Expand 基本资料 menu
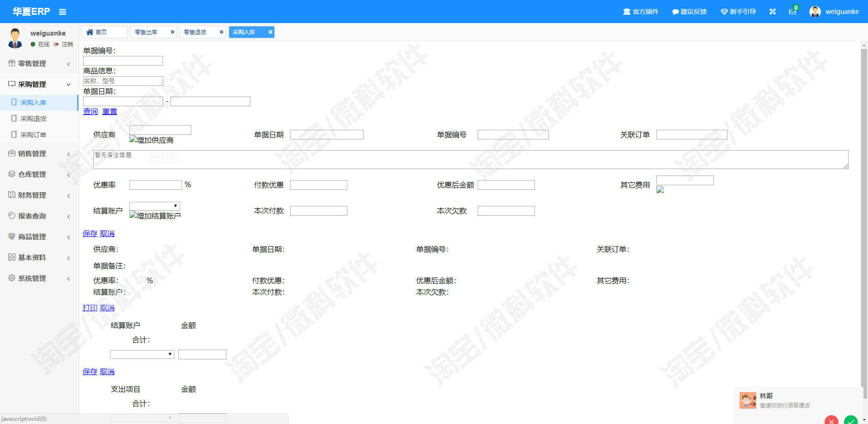 point(39,258)
